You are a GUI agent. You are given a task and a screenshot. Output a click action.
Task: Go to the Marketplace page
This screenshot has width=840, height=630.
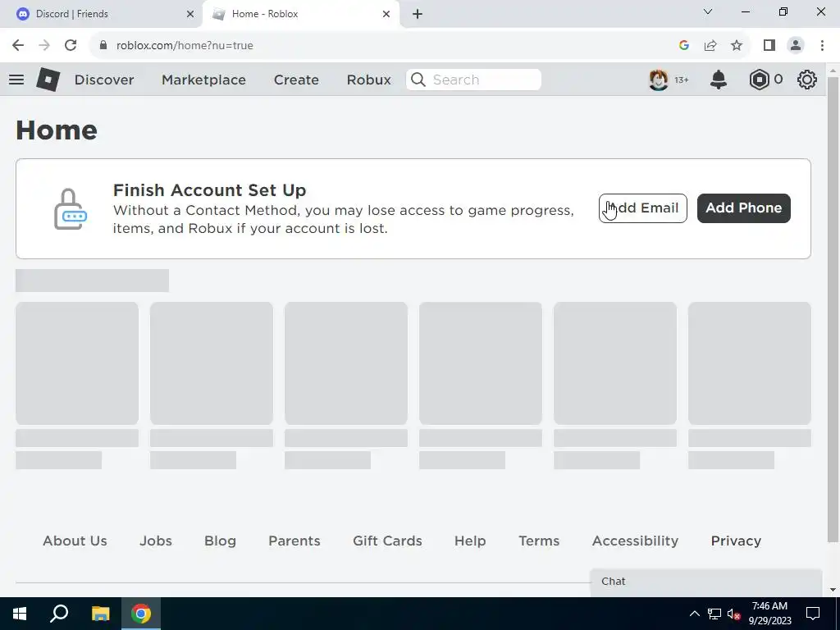(x=203, y=80)
